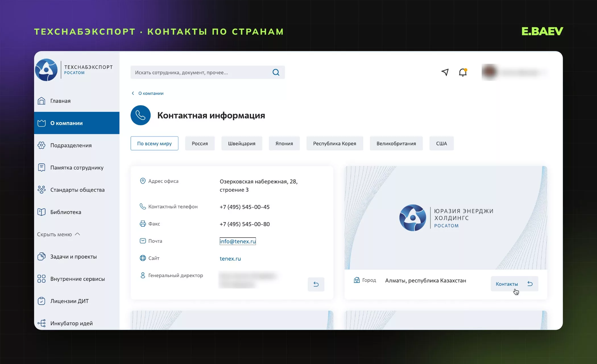Select the Россия country tab
The width and height of the screenshot is (597, 364).
pyautogui.click(x=200, y=143)
